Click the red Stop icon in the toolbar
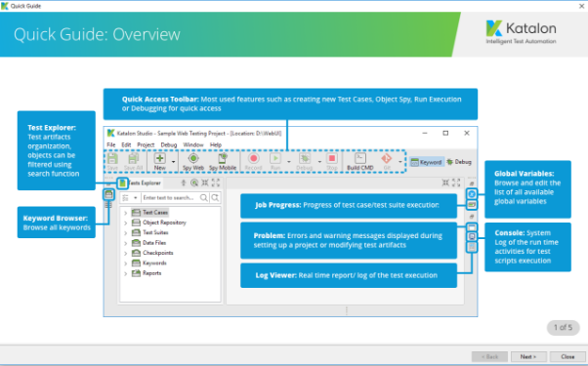 332,158
